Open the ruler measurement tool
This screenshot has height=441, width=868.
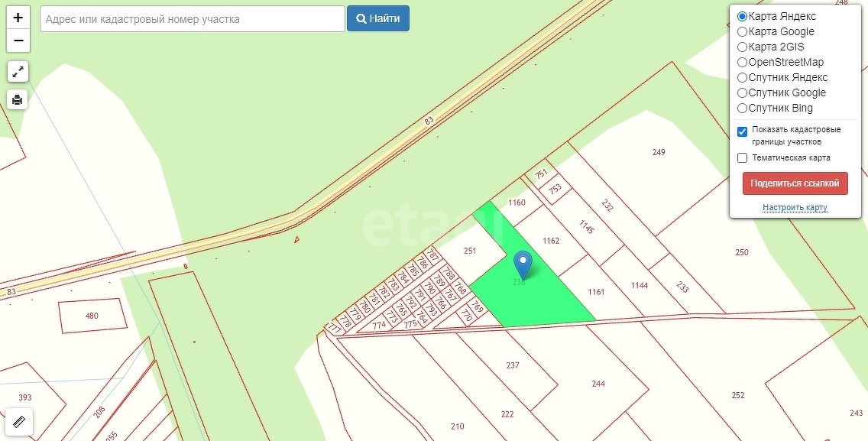19,422
